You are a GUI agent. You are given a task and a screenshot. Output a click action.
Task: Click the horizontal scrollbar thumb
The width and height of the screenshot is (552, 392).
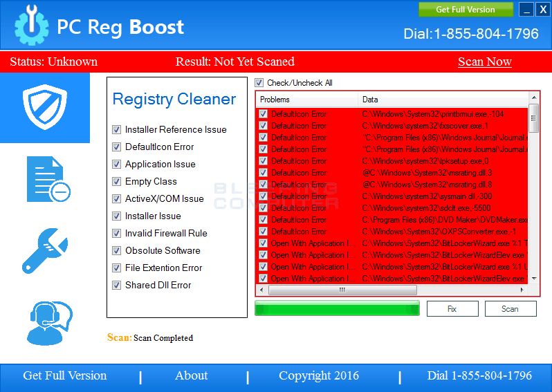pyautogui.click(x=342, y=290)
